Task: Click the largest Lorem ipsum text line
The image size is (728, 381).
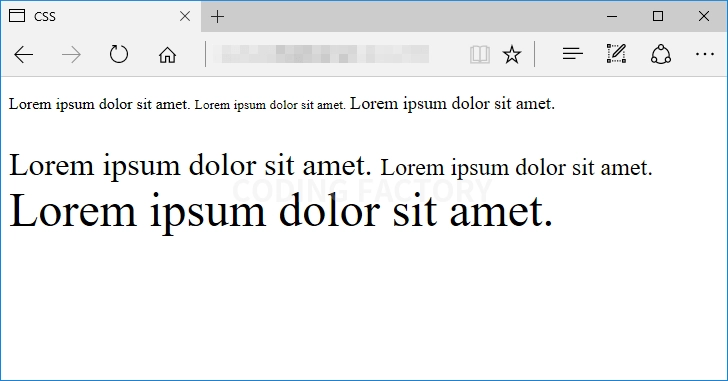Action: tap(281, 211)
